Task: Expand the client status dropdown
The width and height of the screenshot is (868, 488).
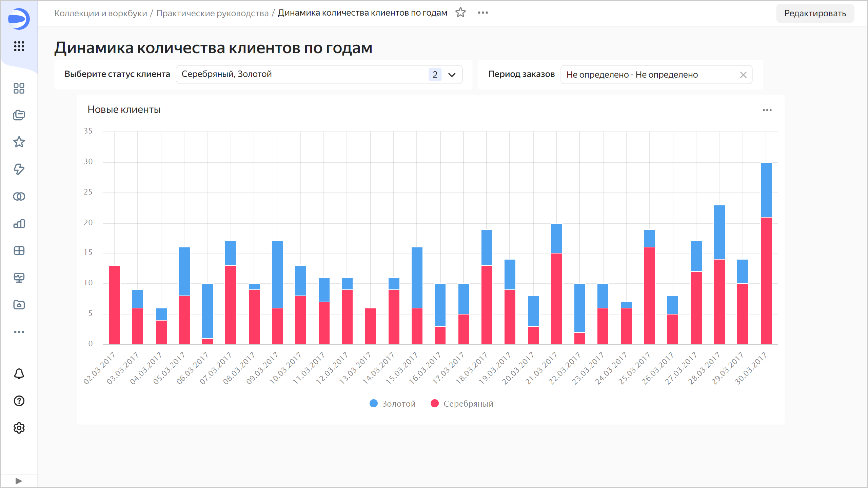Action: pos(452,75)
